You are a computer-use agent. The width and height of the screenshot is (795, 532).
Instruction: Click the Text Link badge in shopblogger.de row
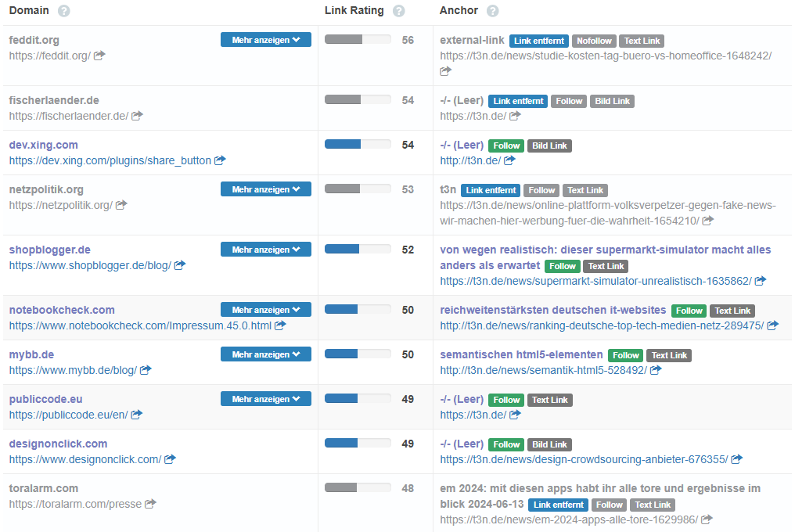pos(606,266)
